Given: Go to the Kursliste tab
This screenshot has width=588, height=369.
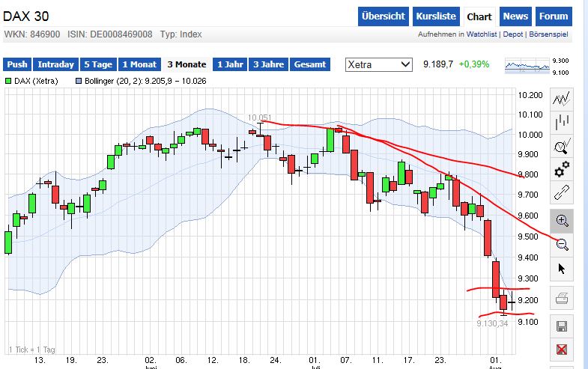Looking at the screenshot, I should [435, 16].
